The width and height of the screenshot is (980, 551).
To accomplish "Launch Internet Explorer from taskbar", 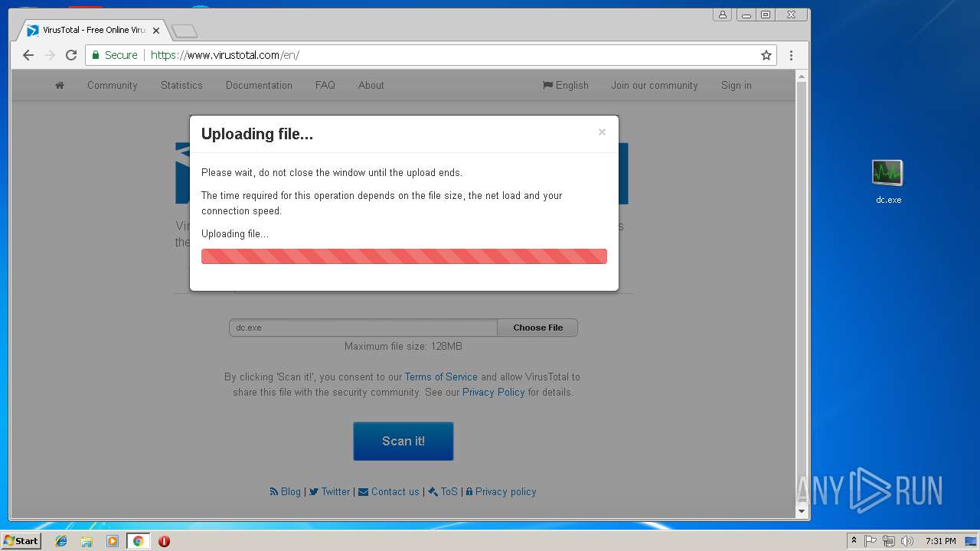I will 61,541.
